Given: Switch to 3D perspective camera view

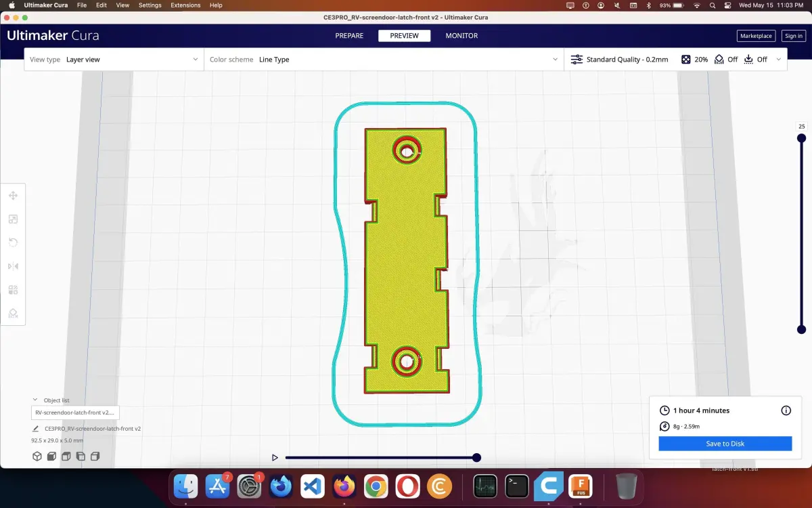Looking at the screenshot, I should coord(37,457).
